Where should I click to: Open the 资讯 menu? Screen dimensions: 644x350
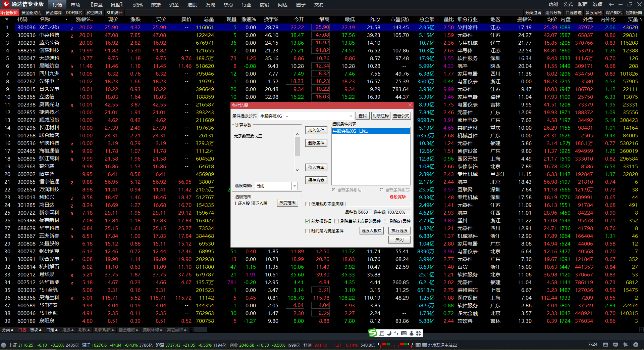click(x=138, y=5)
